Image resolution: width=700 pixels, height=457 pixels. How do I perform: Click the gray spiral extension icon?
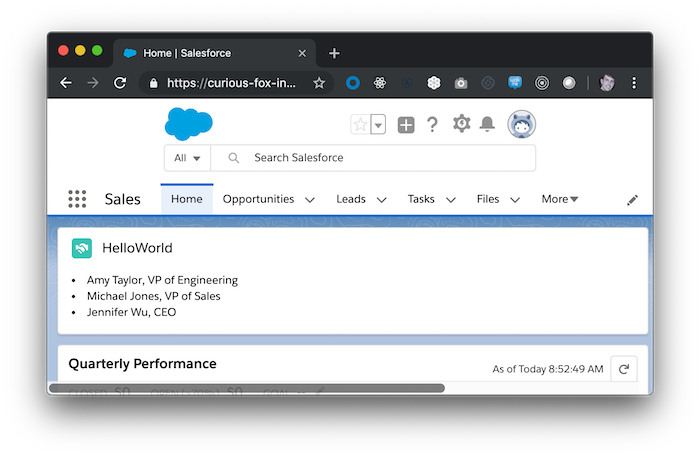coord(488,83)
